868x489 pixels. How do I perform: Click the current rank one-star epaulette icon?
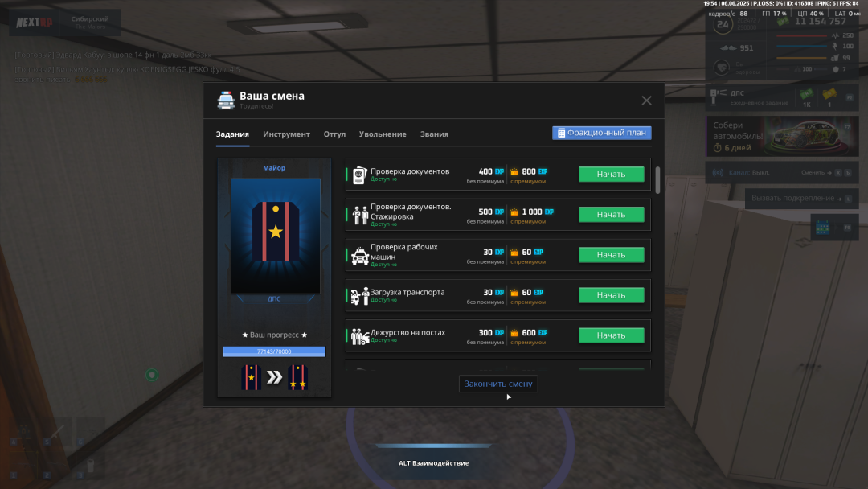(251, 377)
